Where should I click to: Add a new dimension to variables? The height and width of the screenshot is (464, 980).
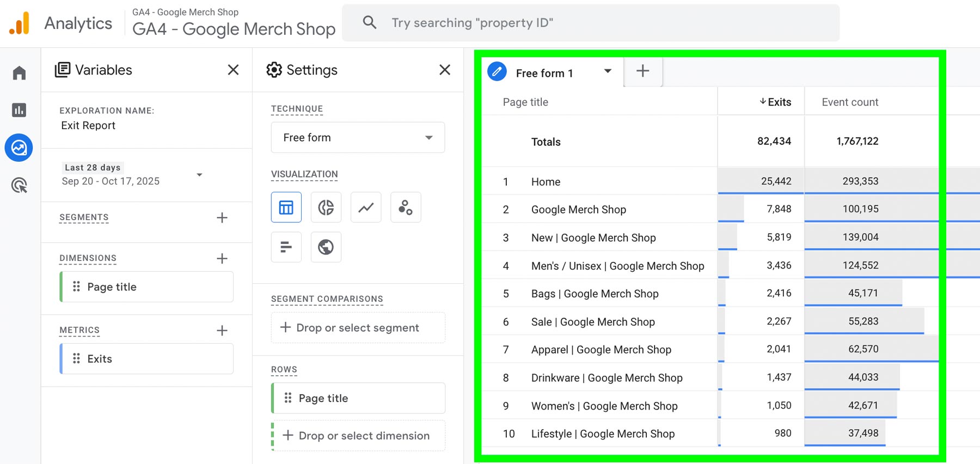click(222, 259)
